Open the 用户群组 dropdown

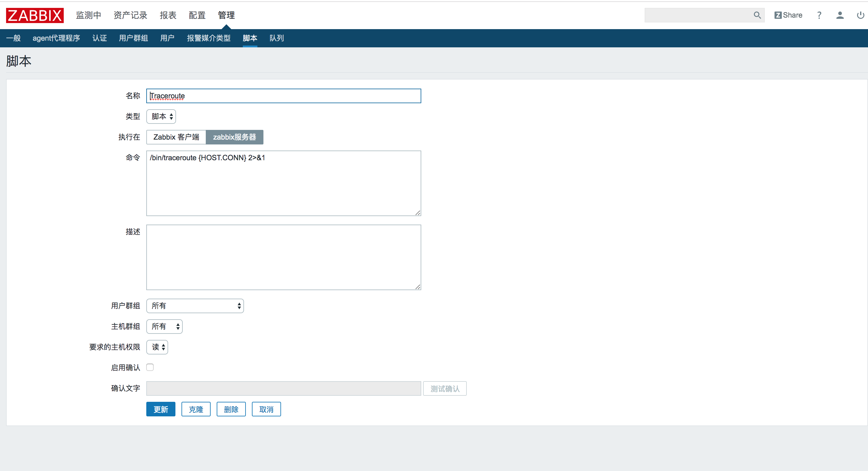pos(195,306)
